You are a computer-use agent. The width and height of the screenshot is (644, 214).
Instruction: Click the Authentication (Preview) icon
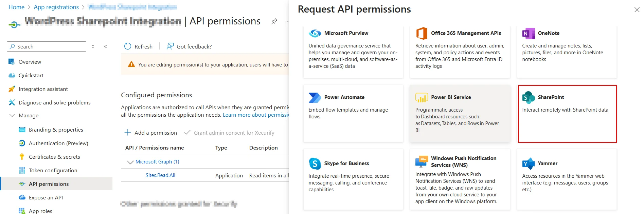click(22, 143)
